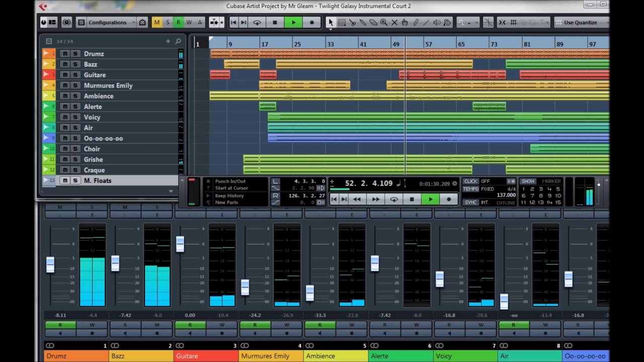Enable Read automation on Drumz mixer channel
Viewport: 644px width, 362px height.
(60, 325)
